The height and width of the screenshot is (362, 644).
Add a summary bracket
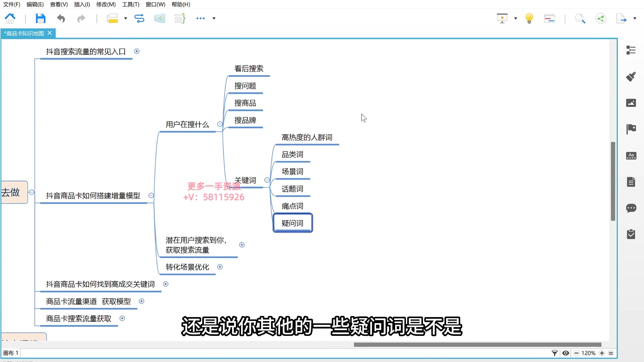pyautogui.click(x=180, y=18)
